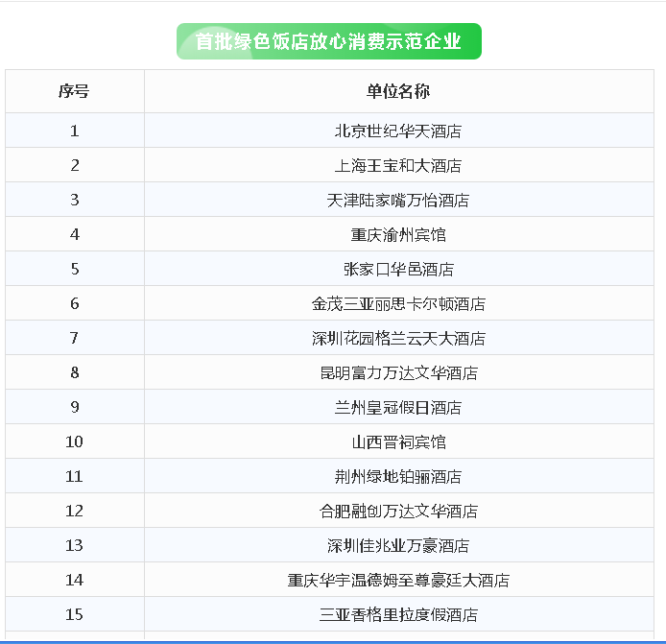The width and height of the screenshot is (666, 644).
Task: Click serial number 11 in 荆州绿地铂骊酒店 row
Action: point(74,477)
